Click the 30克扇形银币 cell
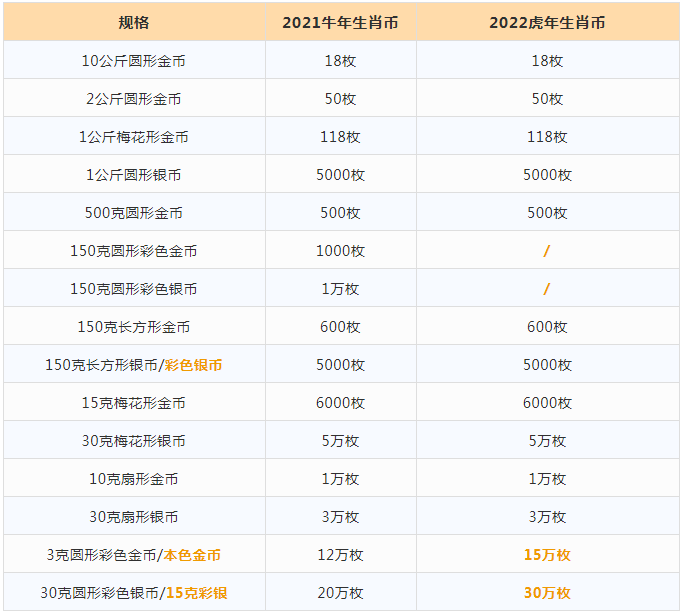The width and height of the screenshot is (683, 613). point(134,517)
